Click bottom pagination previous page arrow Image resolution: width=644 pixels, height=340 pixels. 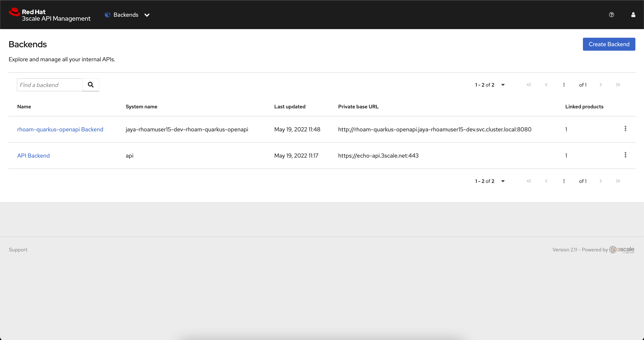pyautogui.click(x=546, y=181)
